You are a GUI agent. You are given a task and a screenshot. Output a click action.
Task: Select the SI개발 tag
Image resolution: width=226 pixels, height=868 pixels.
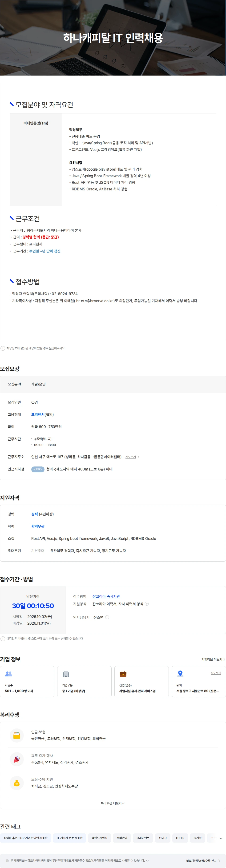[x=198, y=838]
